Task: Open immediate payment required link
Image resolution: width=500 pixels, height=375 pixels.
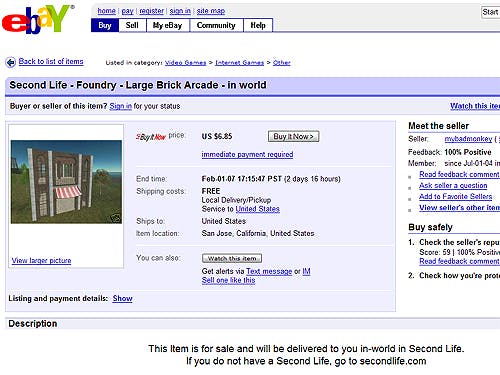Action: coord(247,154)
